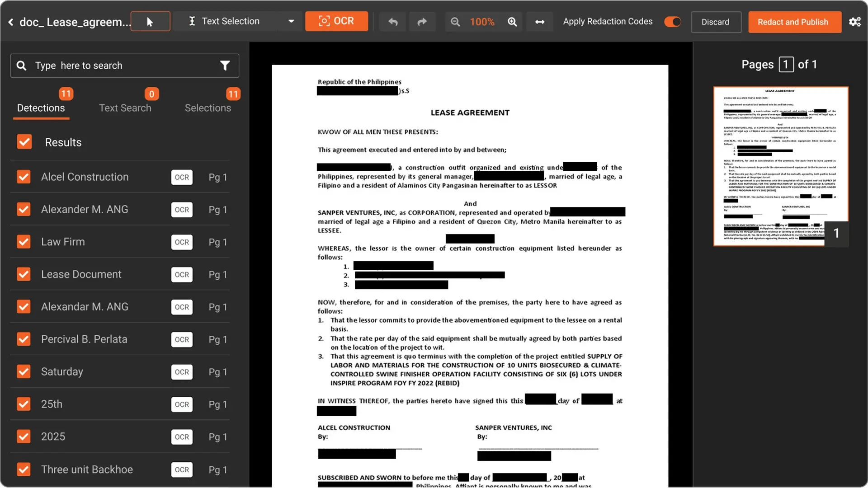Image resolution: width=868 pixels, height=488 pixels.
Task: Select the pointer cursor tool
Action: pos(150,22)
